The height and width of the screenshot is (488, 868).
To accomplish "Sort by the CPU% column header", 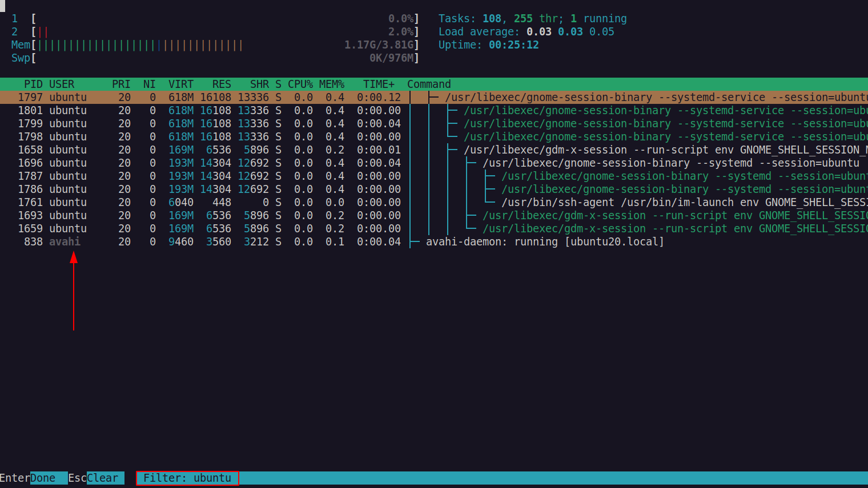I will (300, 84).
